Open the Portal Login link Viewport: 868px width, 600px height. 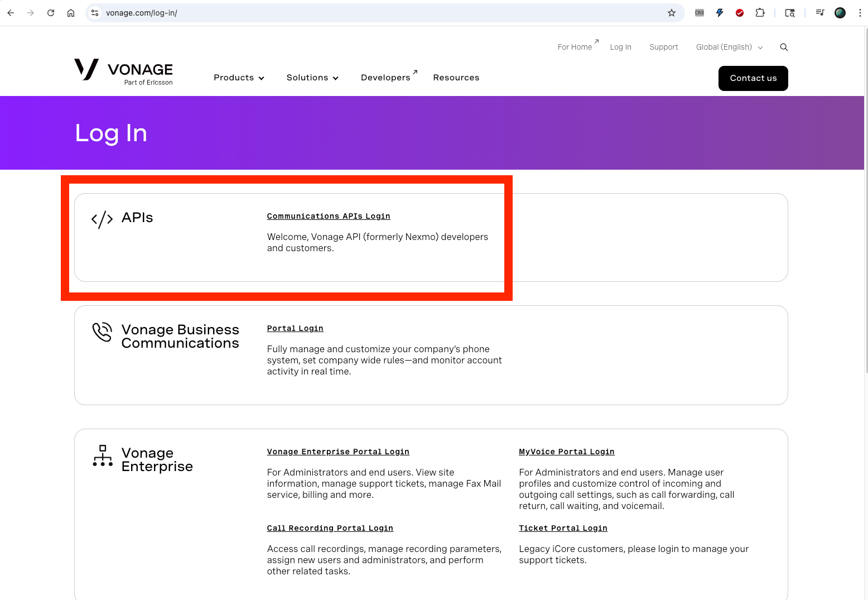295,329
